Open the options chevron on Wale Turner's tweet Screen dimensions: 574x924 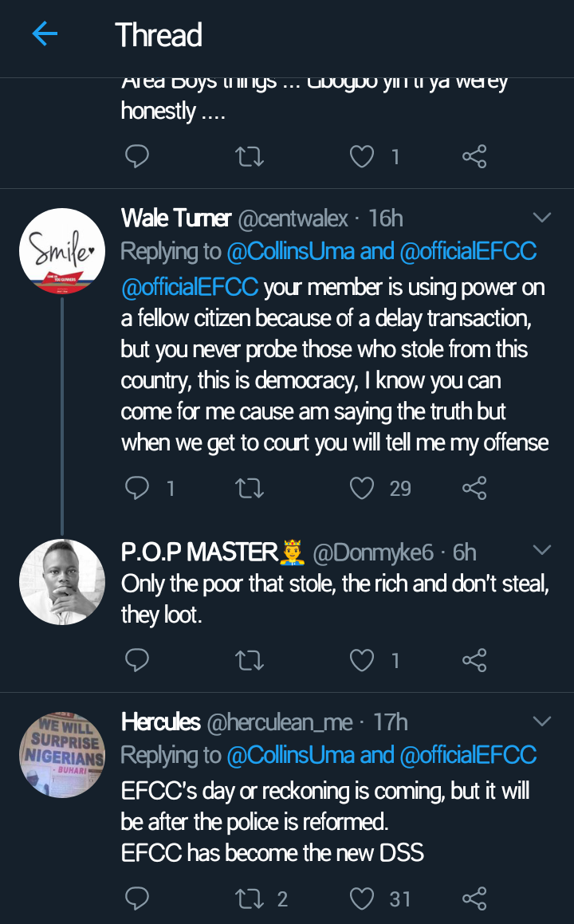click(542, 218)
